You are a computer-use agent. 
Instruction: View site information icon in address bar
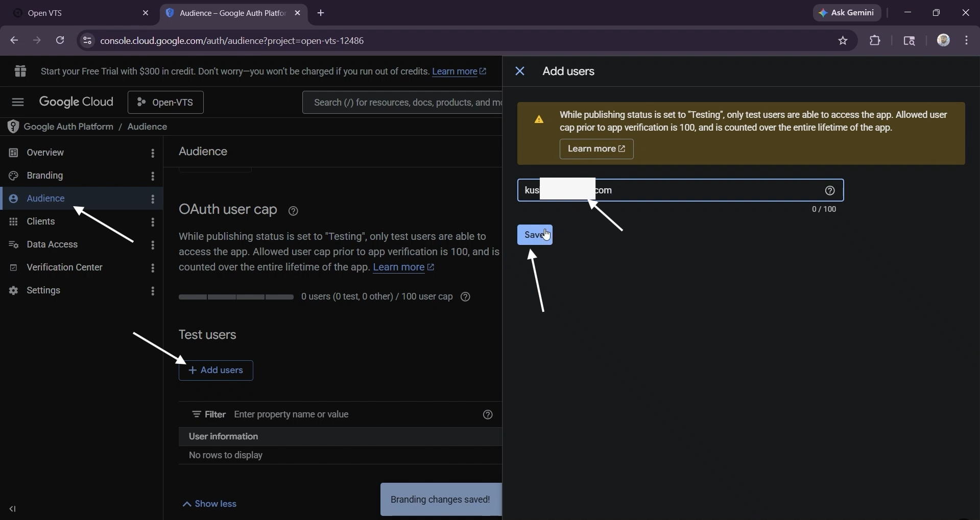pyautogui.click(x=87, y=40)
